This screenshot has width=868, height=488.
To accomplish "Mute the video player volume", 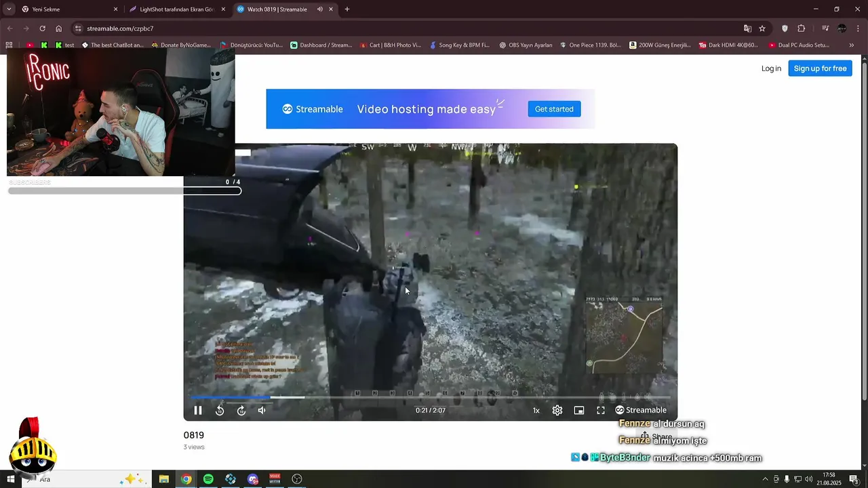I will 262,410.
